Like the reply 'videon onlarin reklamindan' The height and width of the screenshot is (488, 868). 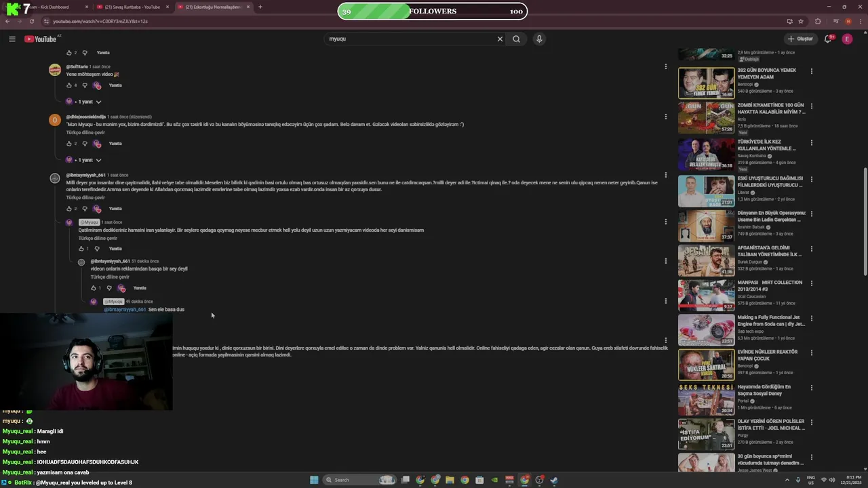click(93, 288)
